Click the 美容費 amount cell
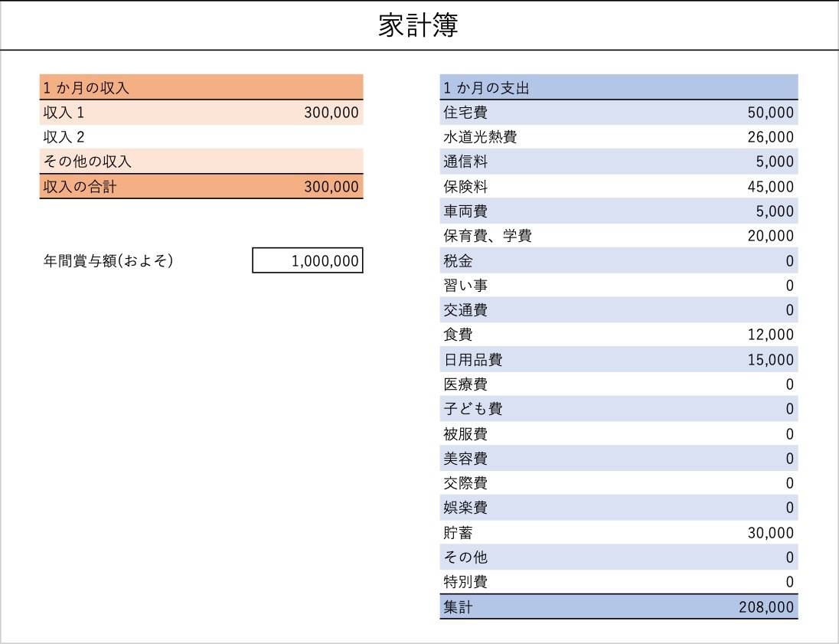The height and width of the screenshot is (644, 839). coord(790,459)
